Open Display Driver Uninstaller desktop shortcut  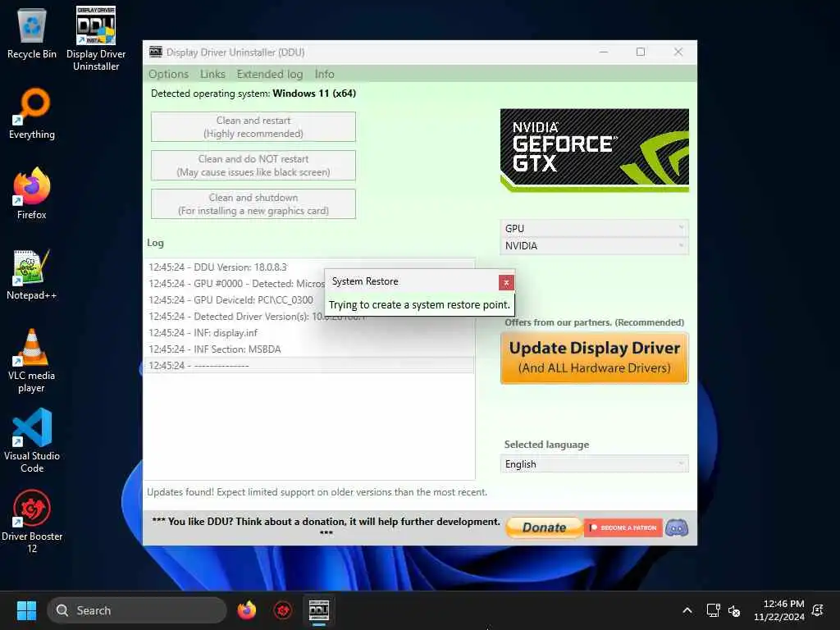96,39
